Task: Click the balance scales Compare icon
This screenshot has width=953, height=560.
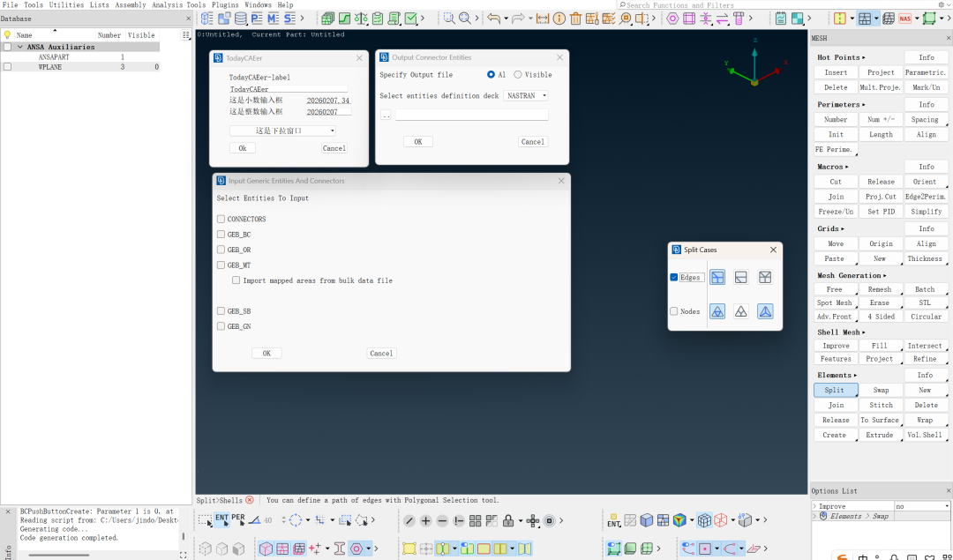Action: 361,19
